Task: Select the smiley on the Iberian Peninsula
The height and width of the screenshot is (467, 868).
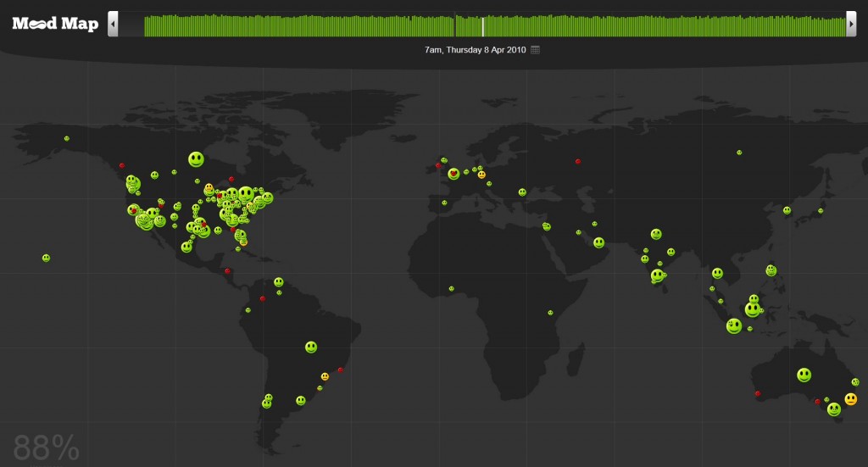Action: point(444,203)
